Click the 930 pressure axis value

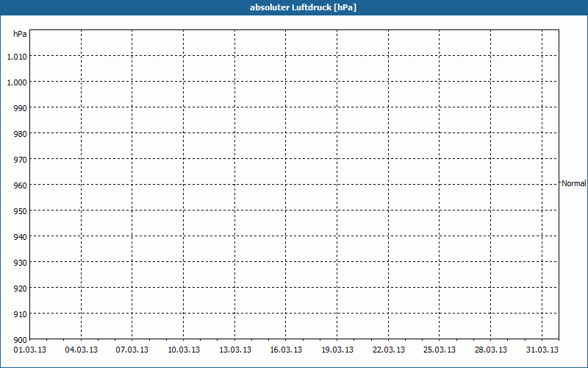point(21,263)
